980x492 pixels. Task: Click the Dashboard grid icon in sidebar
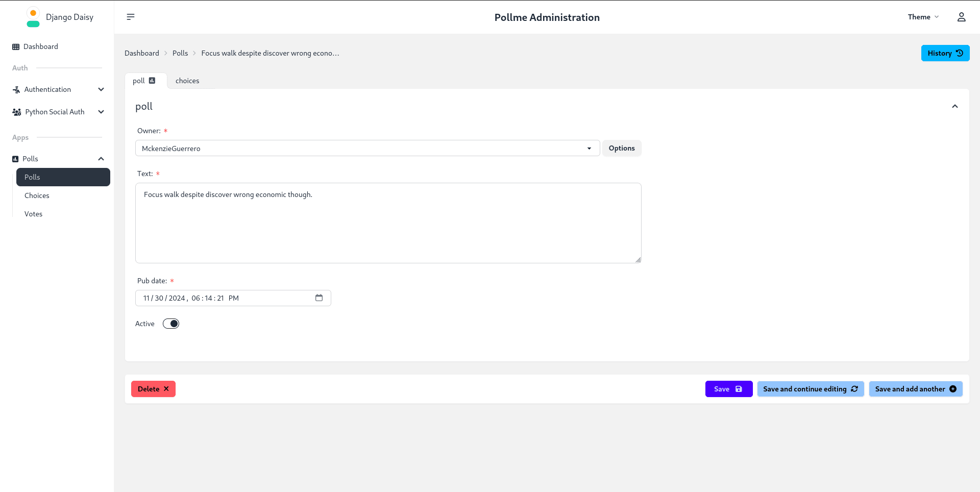[x=16, y=46]
